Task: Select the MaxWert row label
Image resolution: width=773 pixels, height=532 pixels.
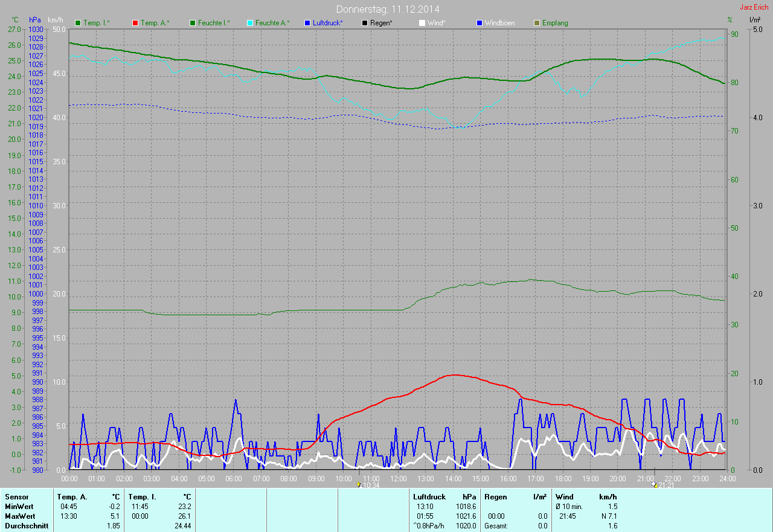Action: [20, 516]
